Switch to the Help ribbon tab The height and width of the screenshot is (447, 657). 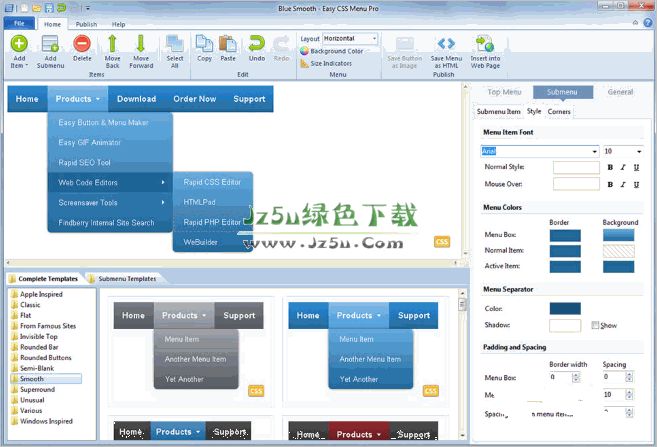tap(118, 24)
